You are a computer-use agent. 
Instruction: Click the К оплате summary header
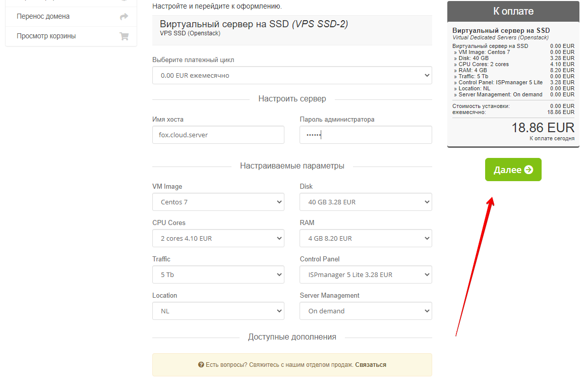pyautogui.click(x=513, y=11)
